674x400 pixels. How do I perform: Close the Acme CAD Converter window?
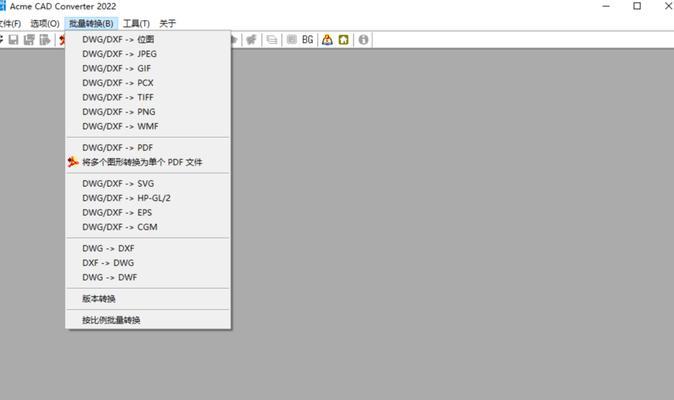[x=668, y=6]
